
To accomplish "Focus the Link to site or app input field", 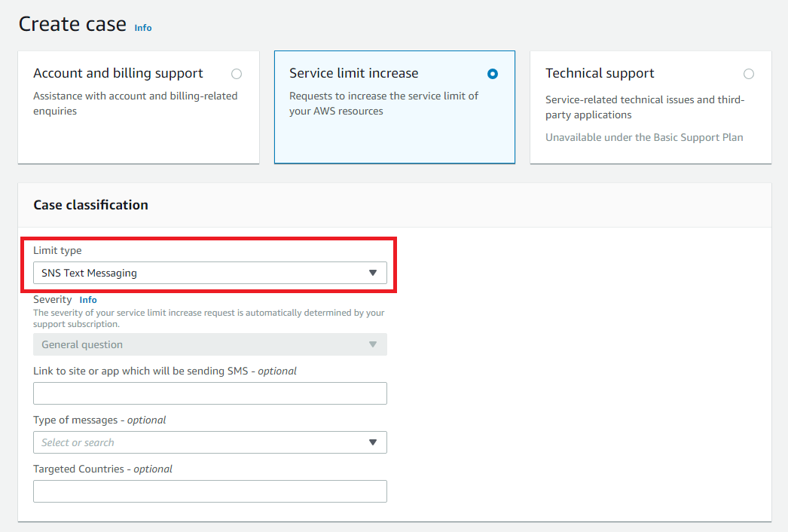I will pos(210,393).
